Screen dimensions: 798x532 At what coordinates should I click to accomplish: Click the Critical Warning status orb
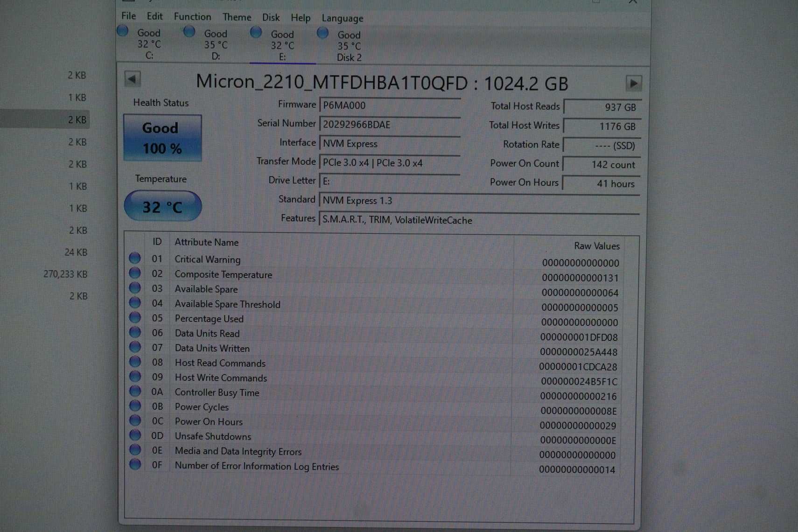135,258
